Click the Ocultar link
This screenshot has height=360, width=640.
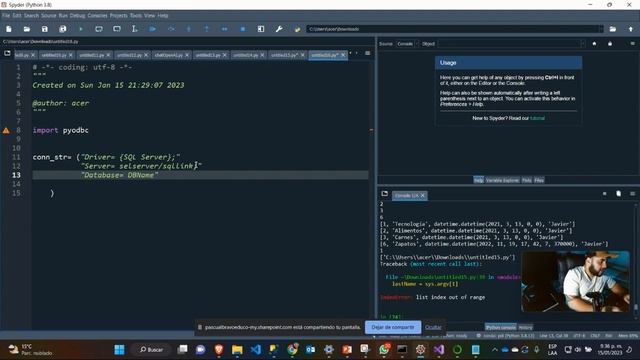coord(433,327)
